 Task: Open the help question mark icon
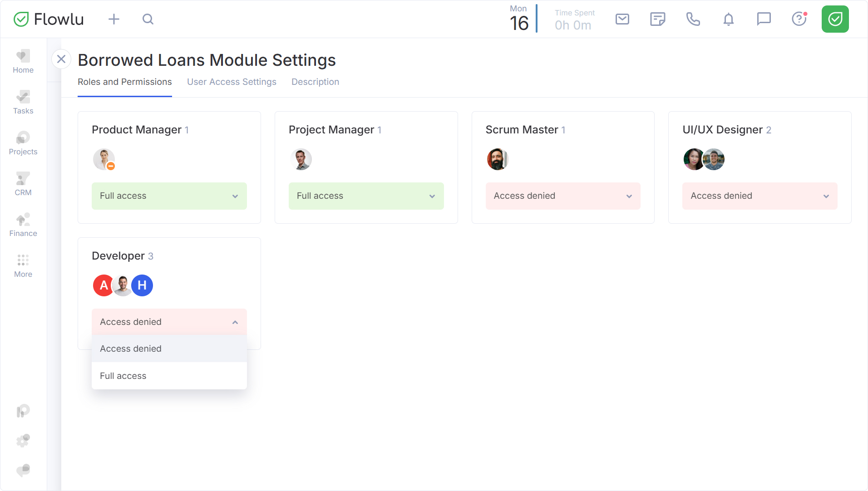799,19
